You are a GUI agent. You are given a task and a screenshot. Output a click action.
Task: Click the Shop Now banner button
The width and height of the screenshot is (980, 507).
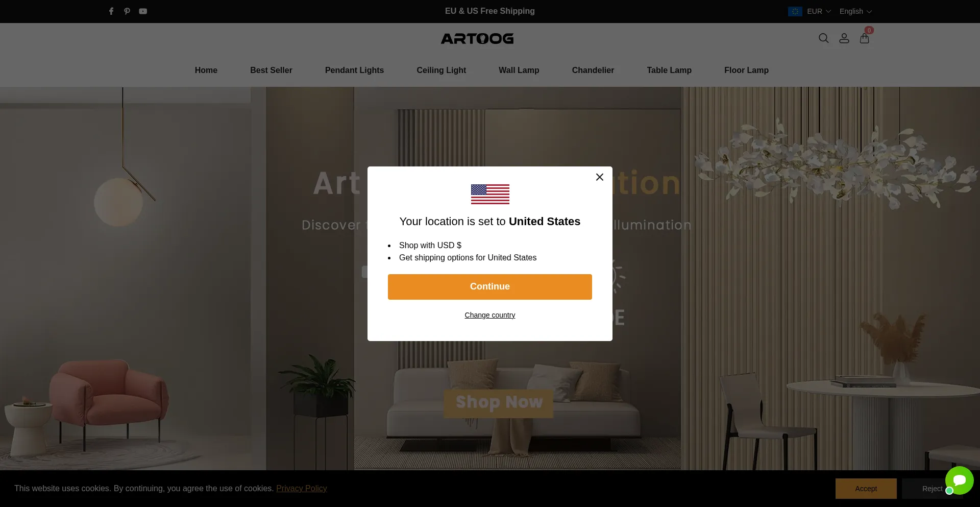click(498, 403)
